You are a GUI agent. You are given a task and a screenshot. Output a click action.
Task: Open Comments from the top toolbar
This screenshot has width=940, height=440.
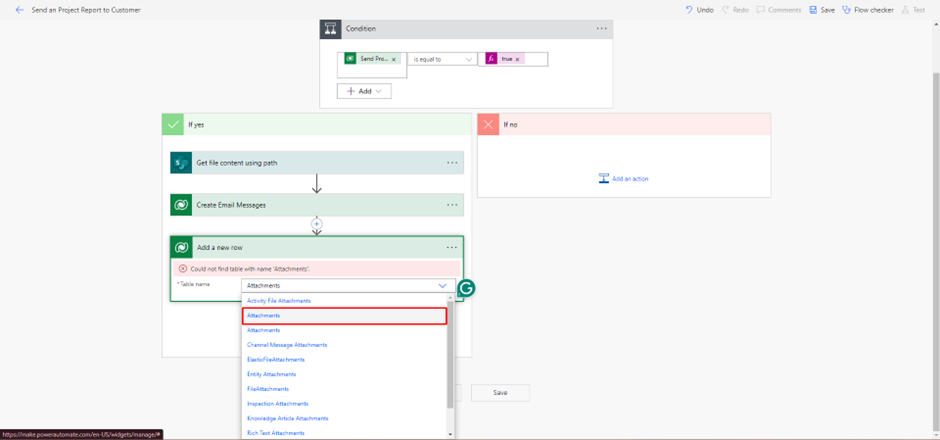[x=778, y=10]
